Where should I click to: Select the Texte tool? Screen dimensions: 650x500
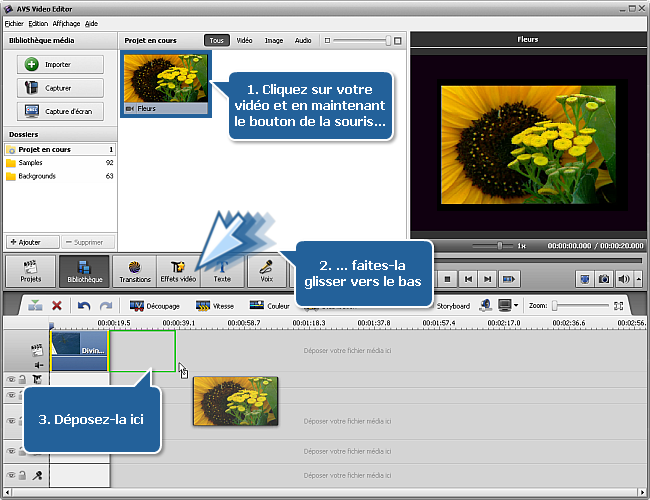[222, 271]
